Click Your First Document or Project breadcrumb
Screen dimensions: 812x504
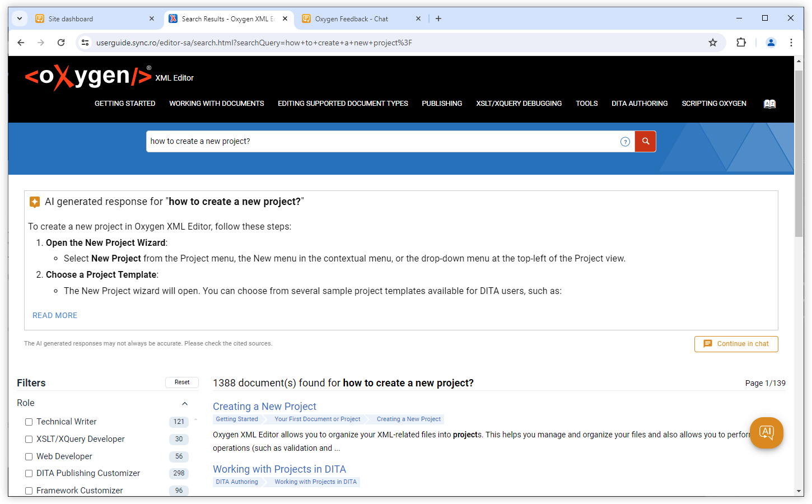(x=318, y=419)
